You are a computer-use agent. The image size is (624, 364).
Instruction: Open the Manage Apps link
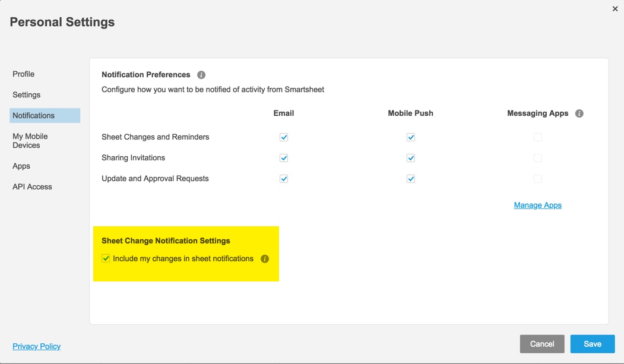coord(537,205)
